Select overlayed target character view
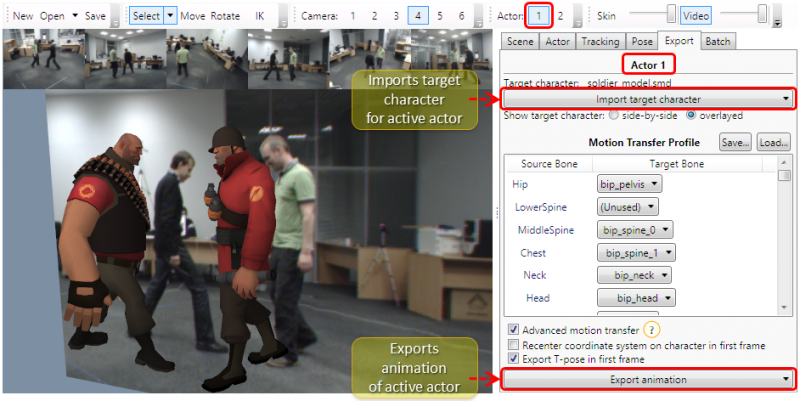The image size is (800, 401). (691, 115)
